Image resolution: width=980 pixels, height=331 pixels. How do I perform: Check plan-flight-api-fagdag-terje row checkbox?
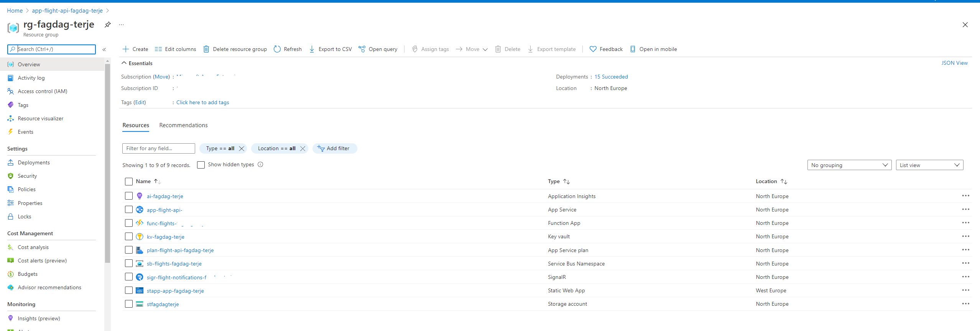tap(129, 250)
